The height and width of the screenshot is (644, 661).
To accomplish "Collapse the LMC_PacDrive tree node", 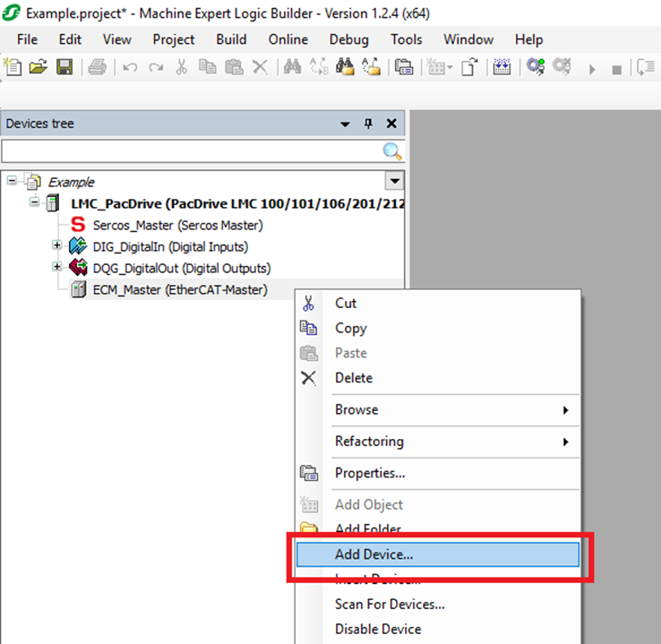I will (34, 202).
